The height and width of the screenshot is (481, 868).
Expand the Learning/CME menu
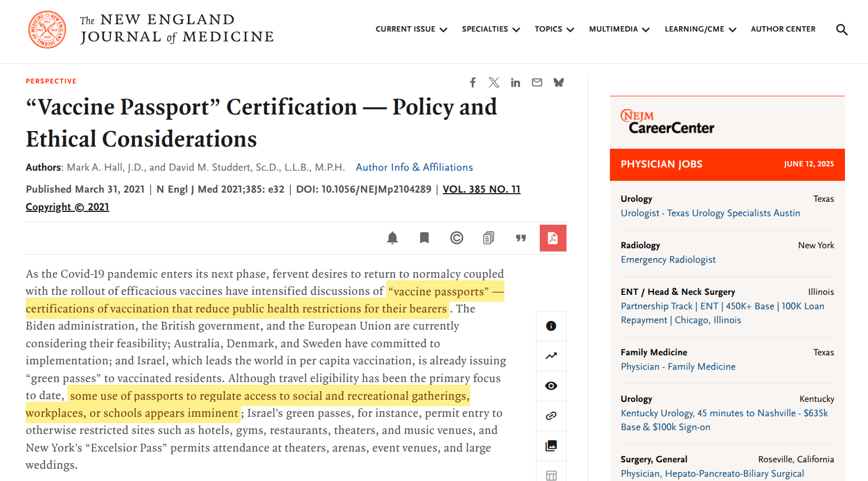point(700,29)
